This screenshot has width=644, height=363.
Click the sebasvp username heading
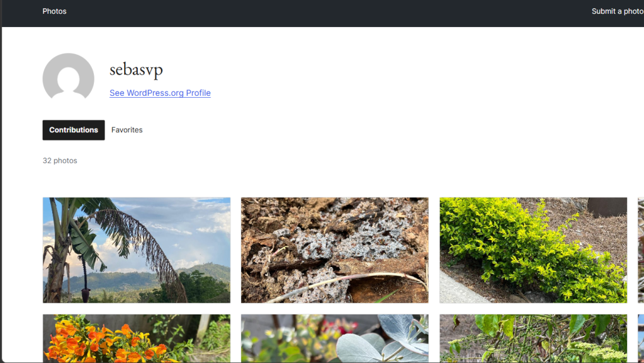coord(136,69)
